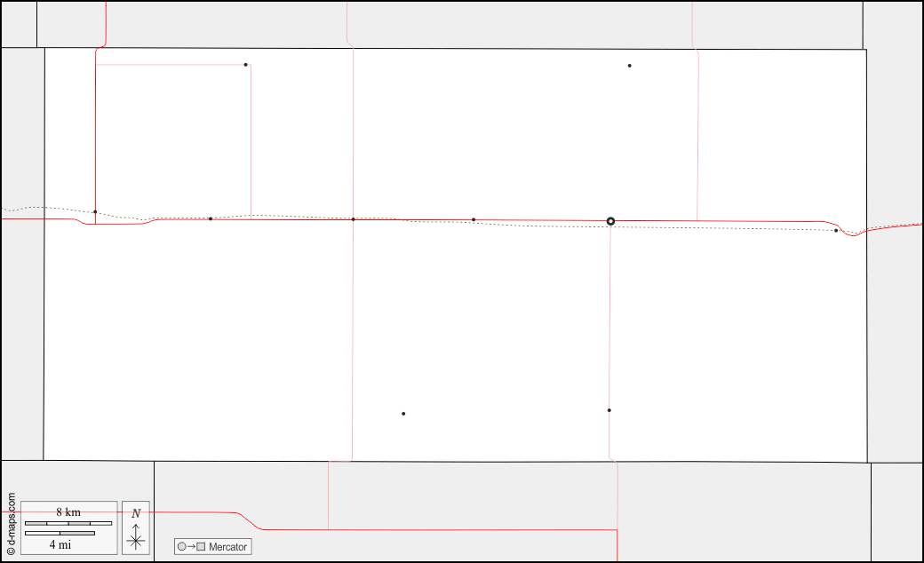Viewport: 924px width, 563px height.
Task: Click the 8 km scale label
Action: click(68, 511)
